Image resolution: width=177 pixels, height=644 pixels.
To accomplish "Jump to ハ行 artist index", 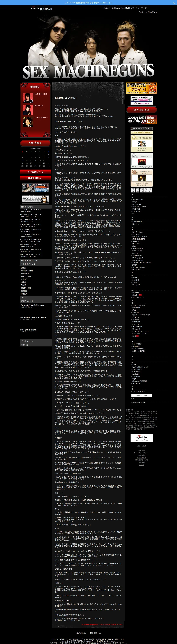I will click(133, 191).
